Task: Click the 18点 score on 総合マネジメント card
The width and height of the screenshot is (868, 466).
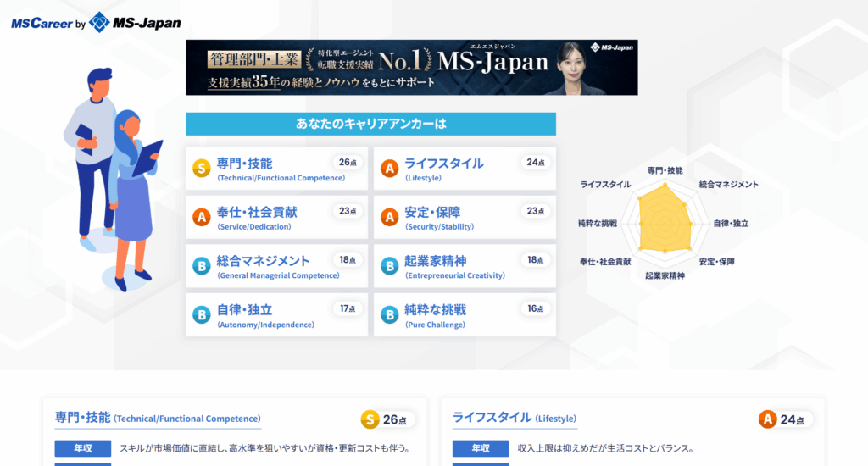Action: click(348, 259)
